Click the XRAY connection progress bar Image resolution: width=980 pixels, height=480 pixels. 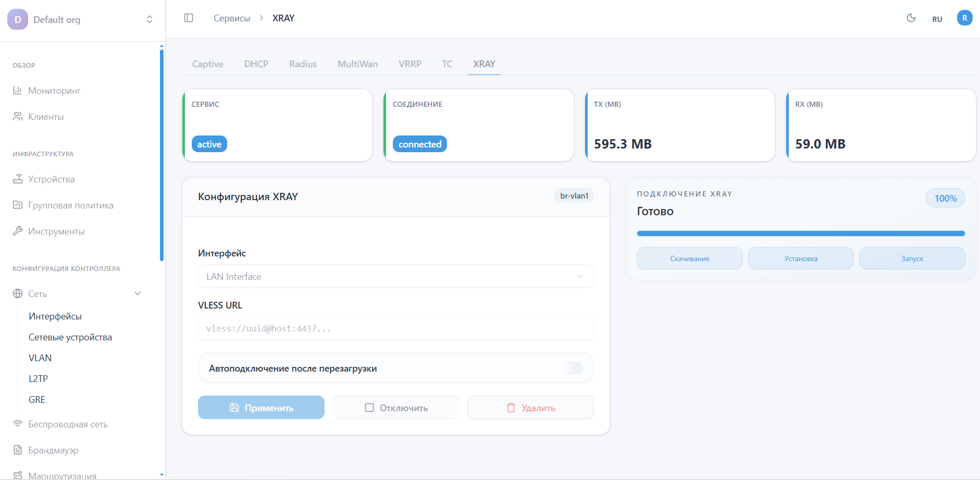(x=800, y=233)
